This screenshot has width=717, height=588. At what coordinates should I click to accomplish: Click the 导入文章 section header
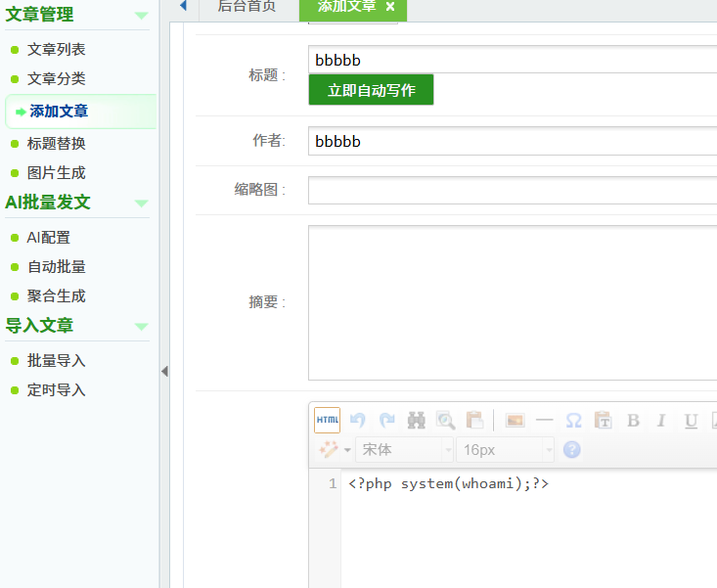coord(39,326)
